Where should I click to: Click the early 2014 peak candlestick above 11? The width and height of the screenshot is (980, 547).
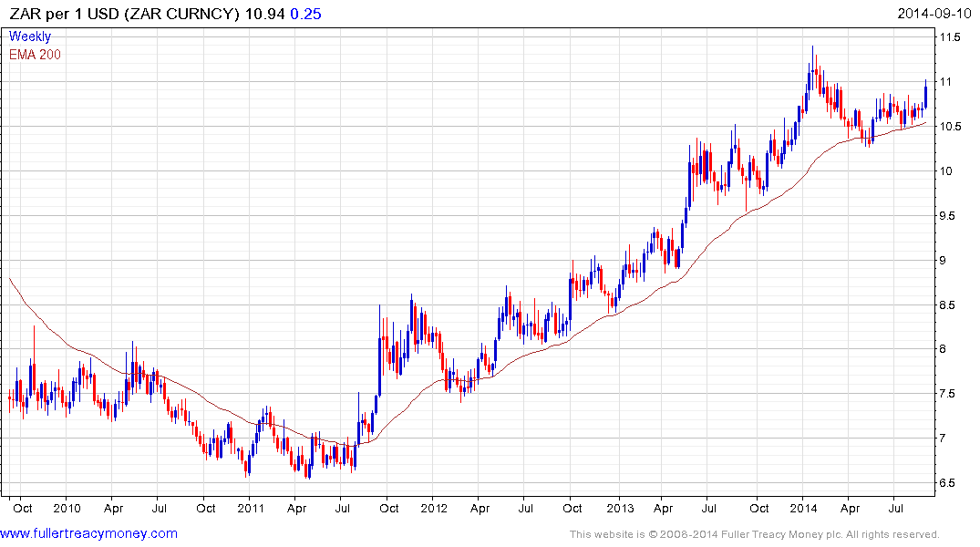812,68
